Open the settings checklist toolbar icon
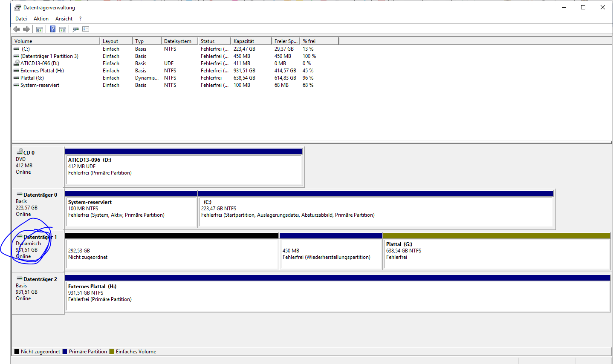Screen dimensions: 613x364 [x=86, y=29]
